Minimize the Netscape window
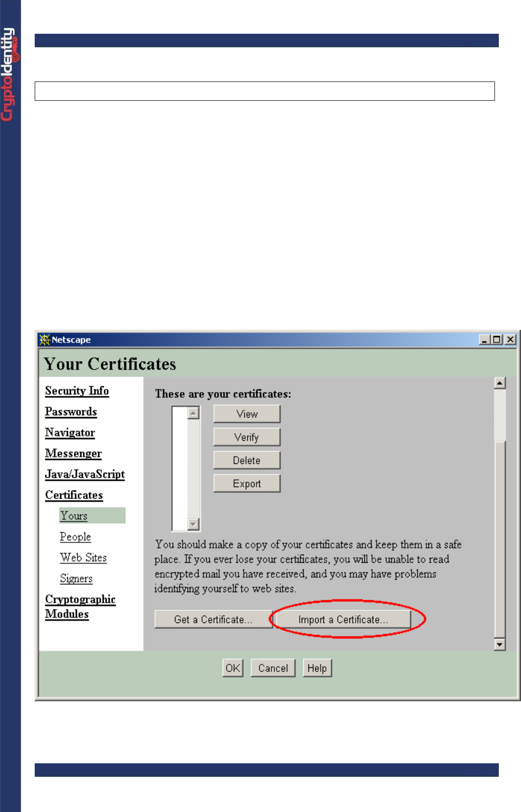Viewport: 521px width, 812px height. pyautogui.click(x=484, y=339)
